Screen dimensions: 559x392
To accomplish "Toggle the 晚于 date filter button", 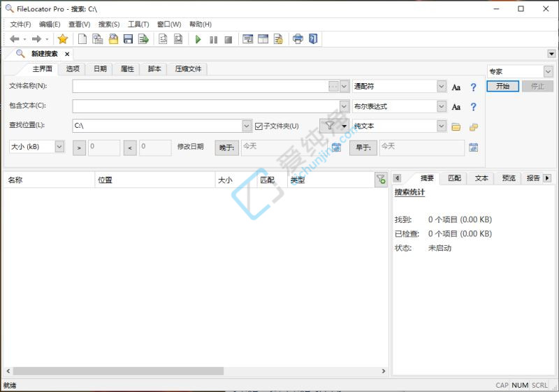I will pyautogui.click(x=226, y=147).
